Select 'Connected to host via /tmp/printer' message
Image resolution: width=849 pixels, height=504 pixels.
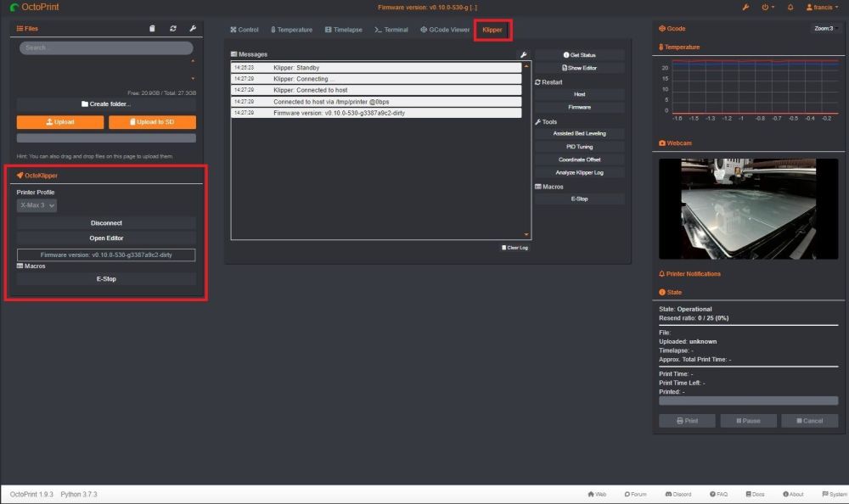coord(376,102)
